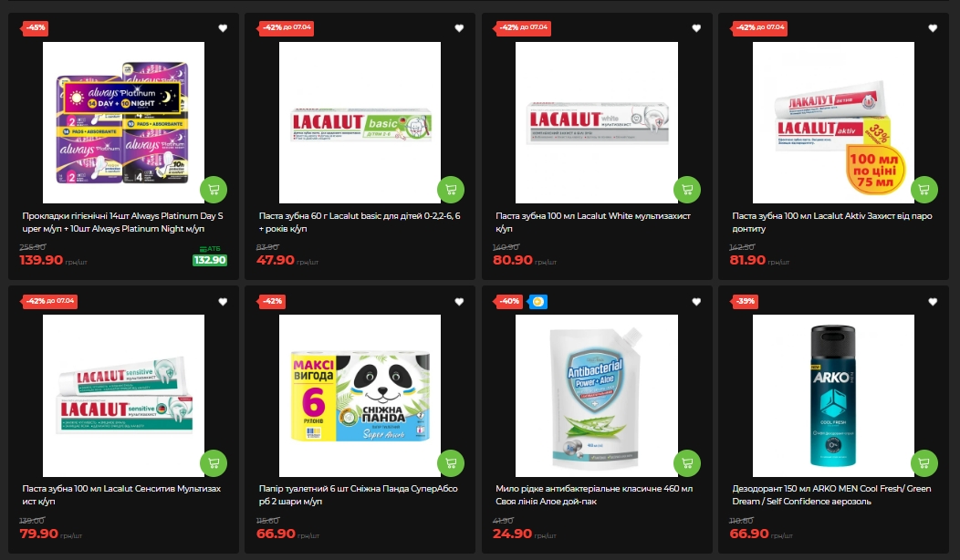Favorite the antibacterial soap with heart icon
The image size is (960, 560).
point(696,302)
